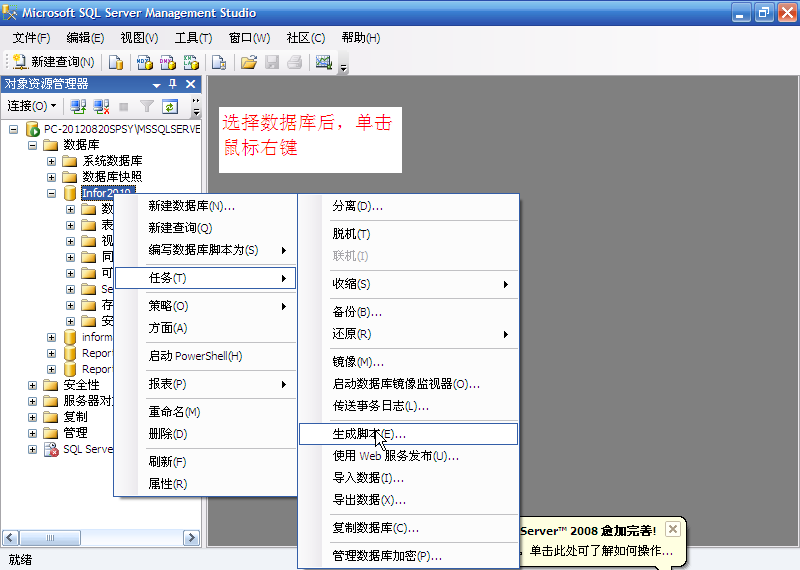Select the 系统数据库 tree item
800x570 pixels.
click(112, 161)
